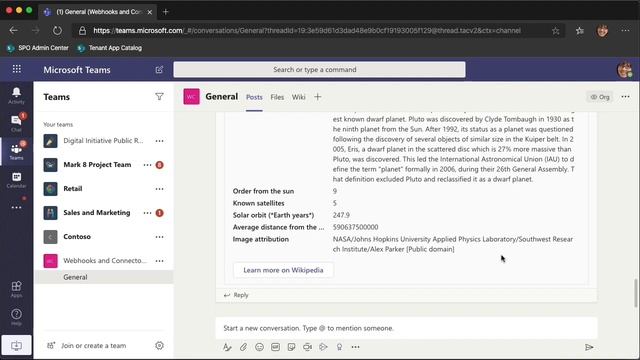Viewport: 640px width, 360px height.
Task: Open the Apps store icon
Action: [x=16, y=289]
